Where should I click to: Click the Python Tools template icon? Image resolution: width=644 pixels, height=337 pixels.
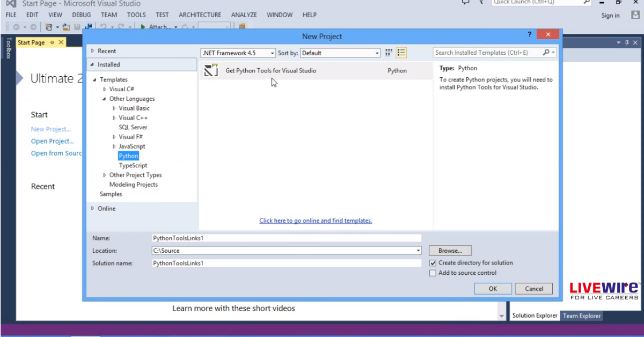coord(211,70)
